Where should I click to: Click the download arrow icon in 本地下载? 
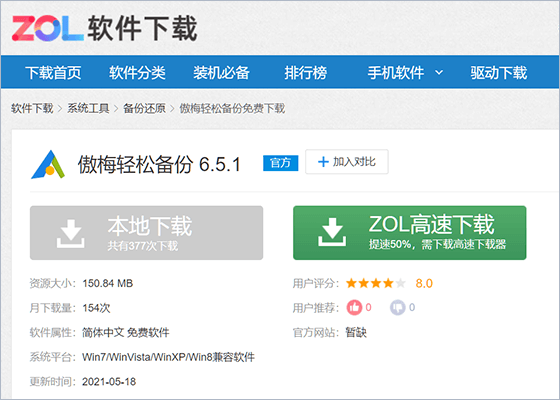(x=71, y=234)
